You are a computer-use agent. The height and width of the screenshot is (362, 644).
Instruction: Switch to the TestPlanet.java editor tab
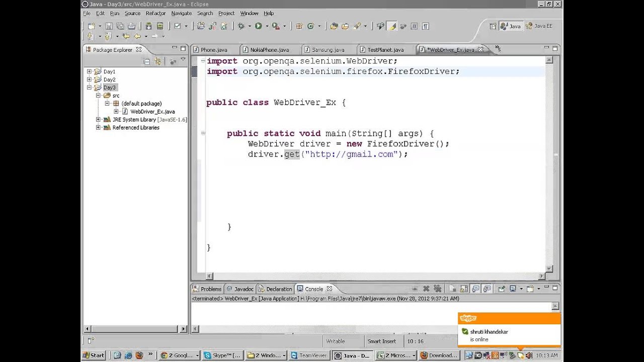385,50
